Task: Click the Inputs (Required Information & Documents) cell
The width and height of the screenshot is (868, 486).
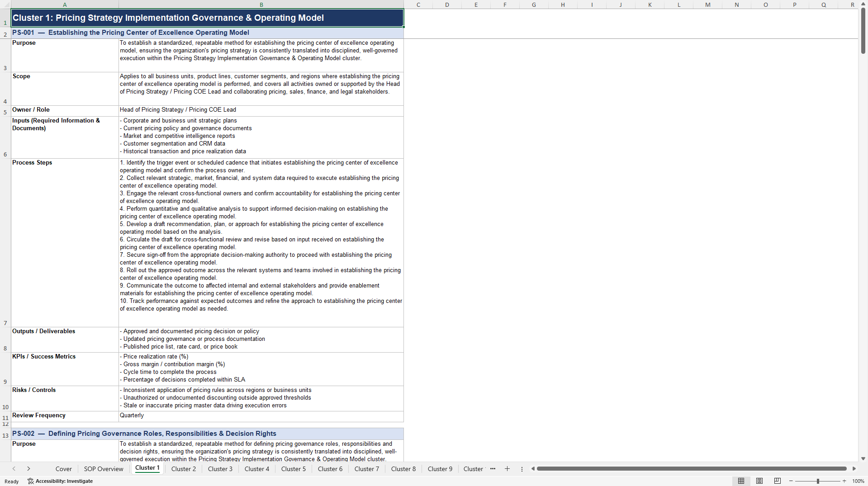Action: pyautogui.click(x=65, y=137)
